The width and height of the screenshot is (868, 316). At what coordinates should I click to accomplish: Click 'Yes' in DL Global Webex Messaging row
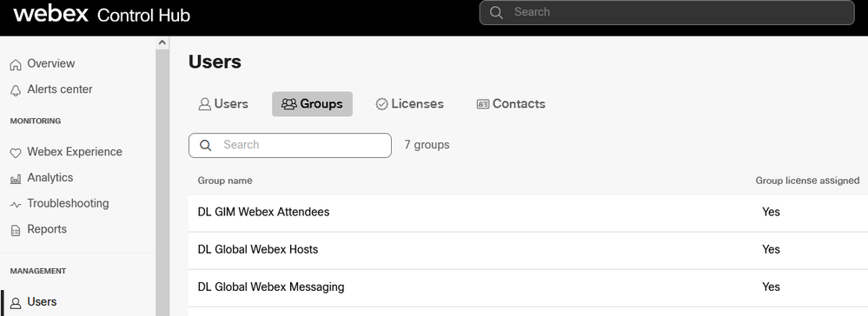pos(772,287)
